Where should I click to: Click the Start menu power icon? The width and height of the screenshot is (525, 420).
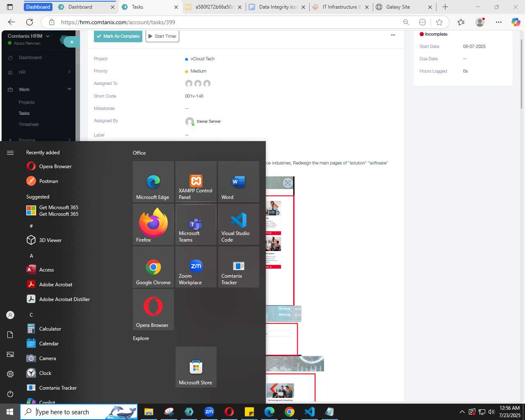10,394
